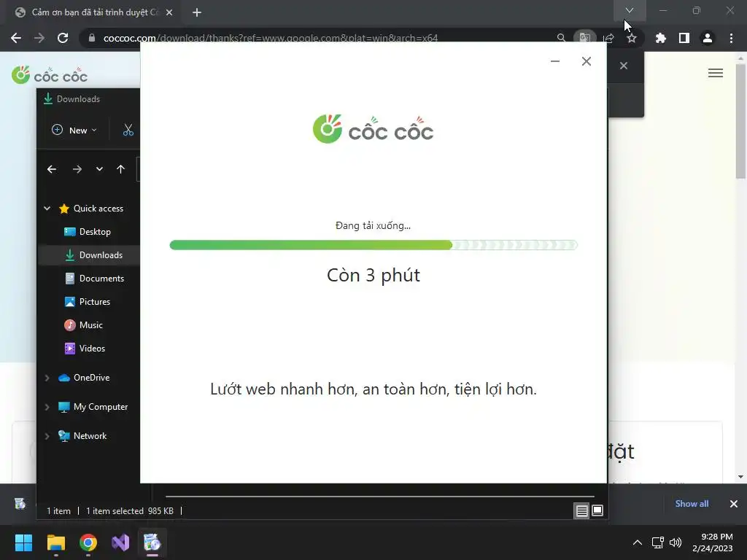This screenshot has width=747, height=560.
Task: Share this page icon
Action: (608, 38)
